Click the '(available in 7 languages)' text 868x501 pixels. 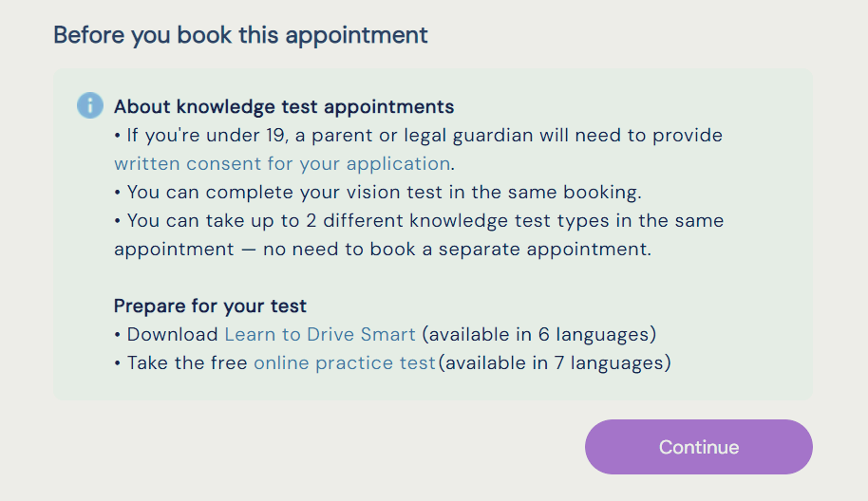pyautogui.click(x=555, y=363)
